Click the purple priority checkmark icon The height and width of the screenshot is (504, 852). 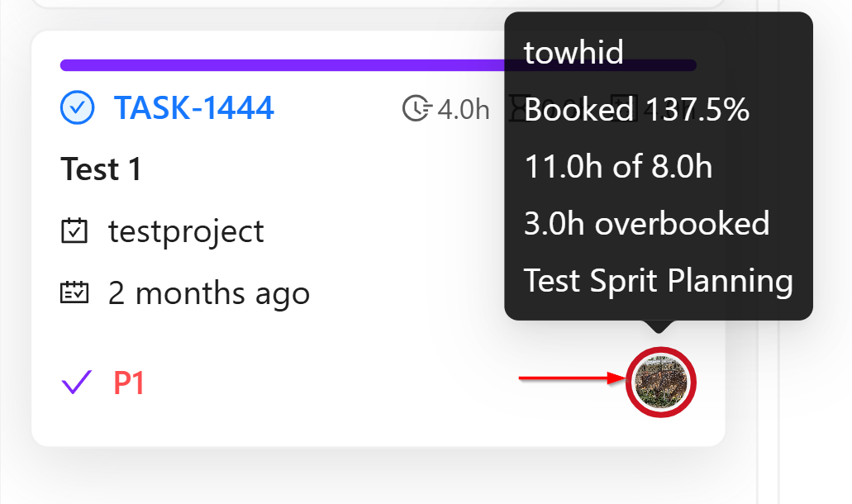click(76, 383)
